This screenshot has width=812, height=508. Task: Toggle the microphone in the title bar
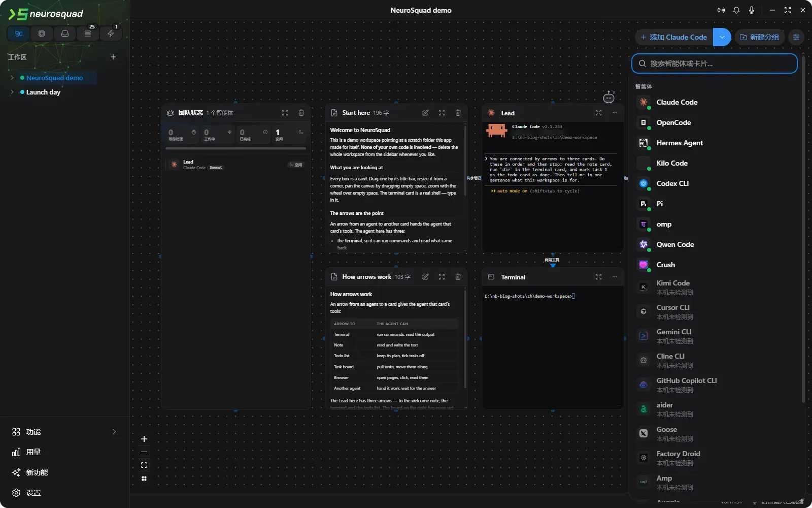(x=752, y=10)
